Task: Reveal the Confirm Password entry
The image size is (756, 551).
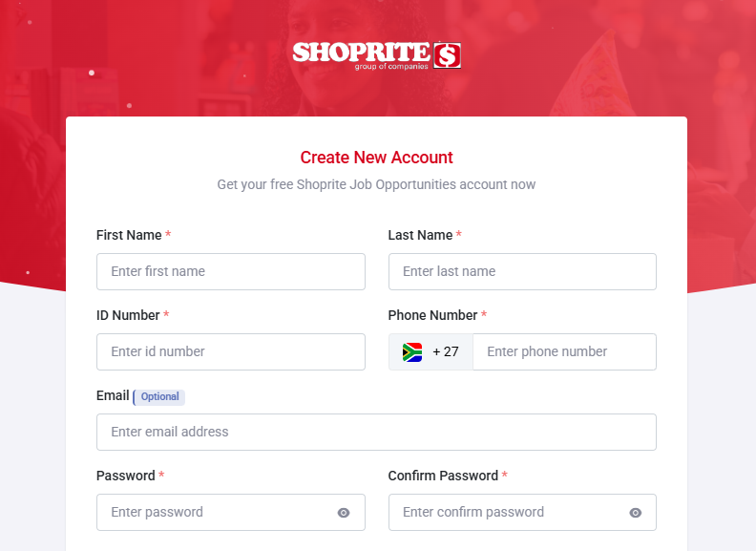Action: click(x=635, y=513)
